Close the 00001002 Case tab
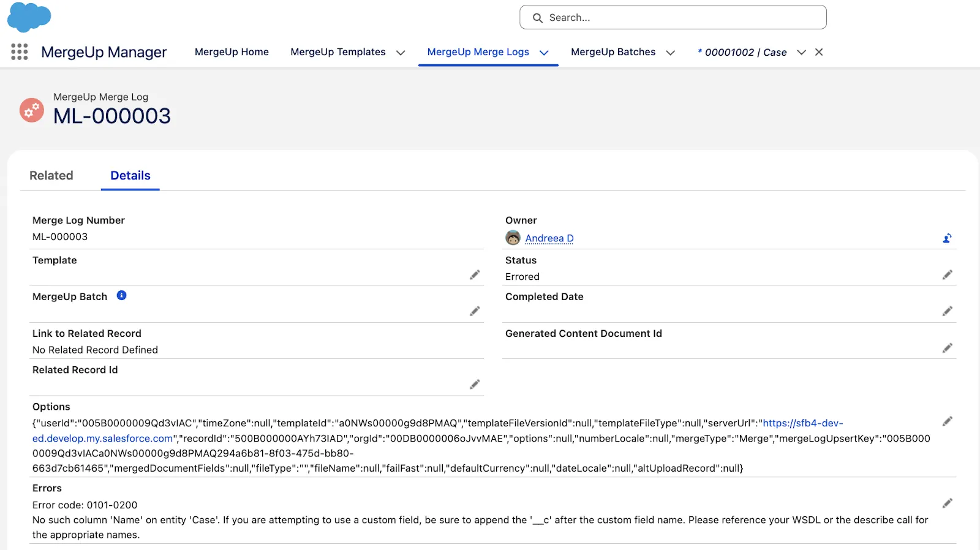This screenshot has height=550, width=980. coord(819,52)
